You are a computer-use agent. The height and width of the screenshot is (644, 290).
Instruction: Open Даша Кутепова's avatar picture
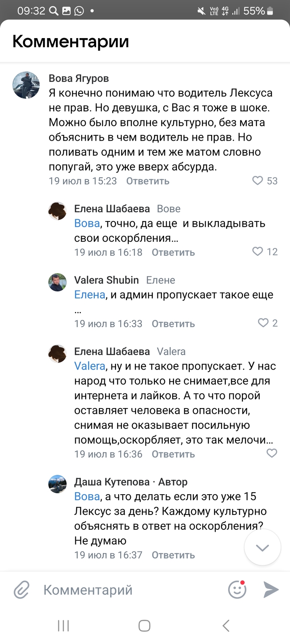pos(58,484)
